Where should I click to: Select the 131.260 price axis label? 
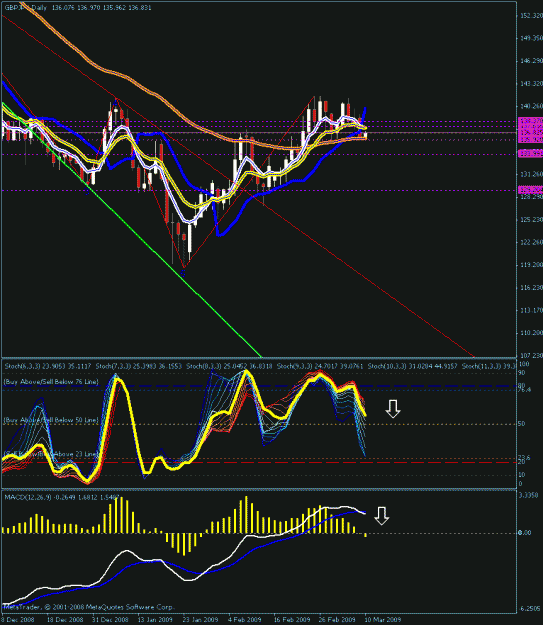(531, 174)
